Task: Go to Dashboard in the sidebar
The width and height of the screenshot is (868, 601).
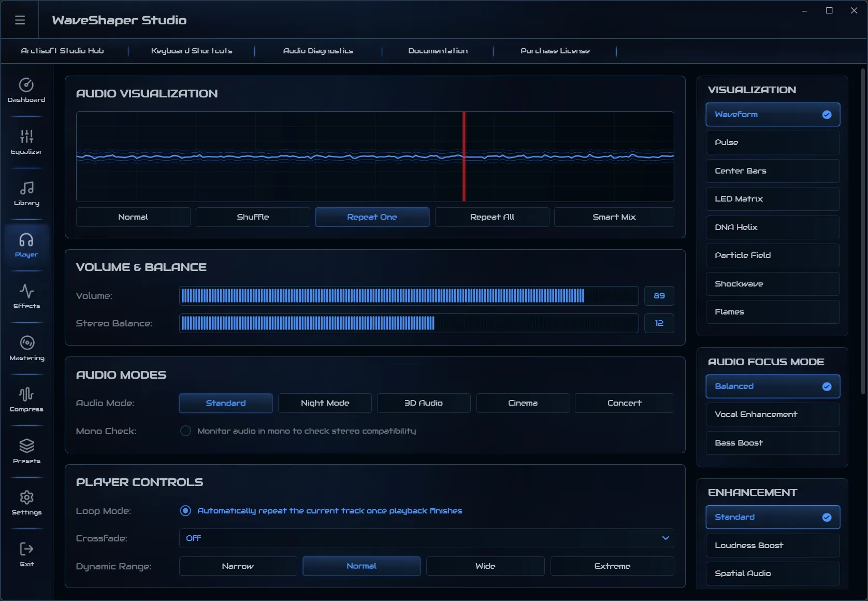Action: 26,90
